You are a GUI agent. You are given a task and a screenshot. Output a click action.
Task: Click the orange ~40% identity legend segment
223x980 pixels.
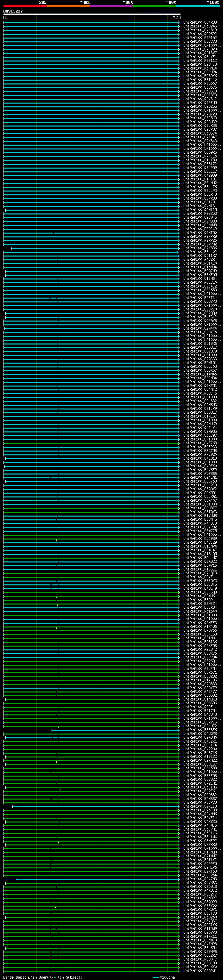click(x=68, y=6)
